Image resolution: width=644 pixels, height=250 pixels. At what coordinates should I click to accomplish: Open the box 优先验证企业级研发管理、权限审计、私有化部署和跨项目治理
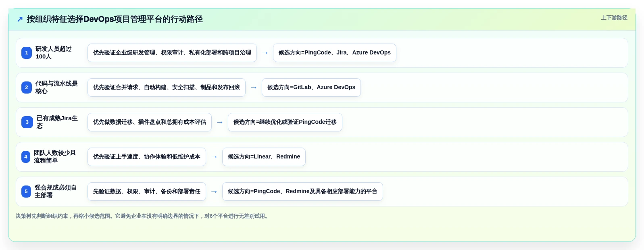(172, 53)
